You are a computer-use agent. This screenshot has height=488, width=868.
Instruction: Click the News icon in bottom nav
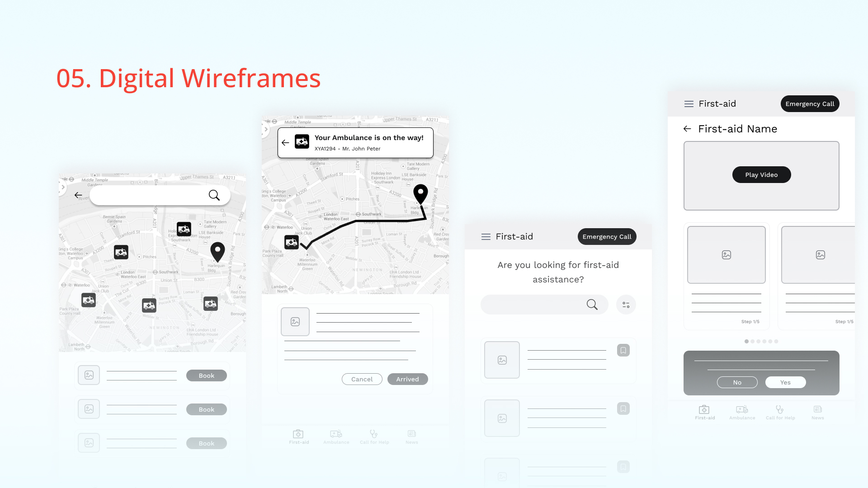coord(411,434)
